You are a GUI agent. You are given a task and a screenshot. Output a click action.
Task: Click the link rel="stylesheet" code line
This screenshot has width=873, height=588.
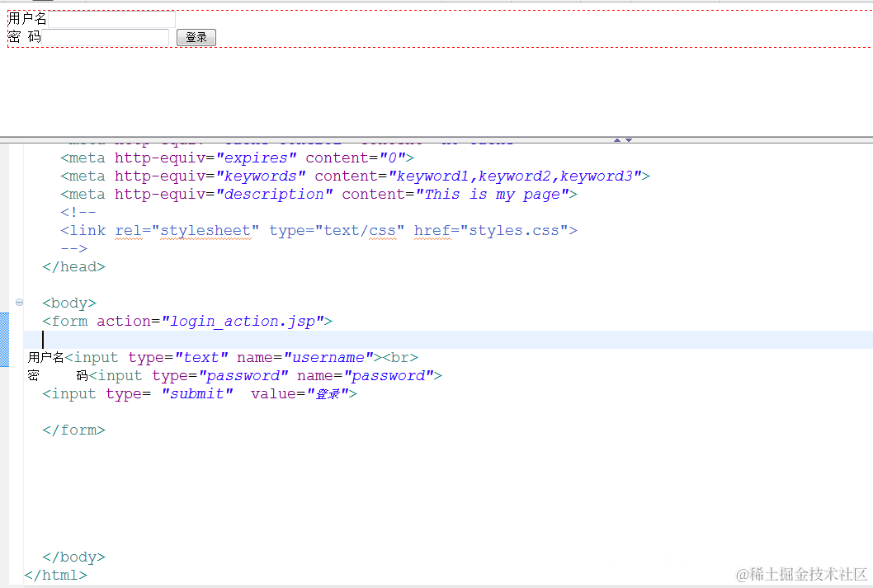click(319, 231)
